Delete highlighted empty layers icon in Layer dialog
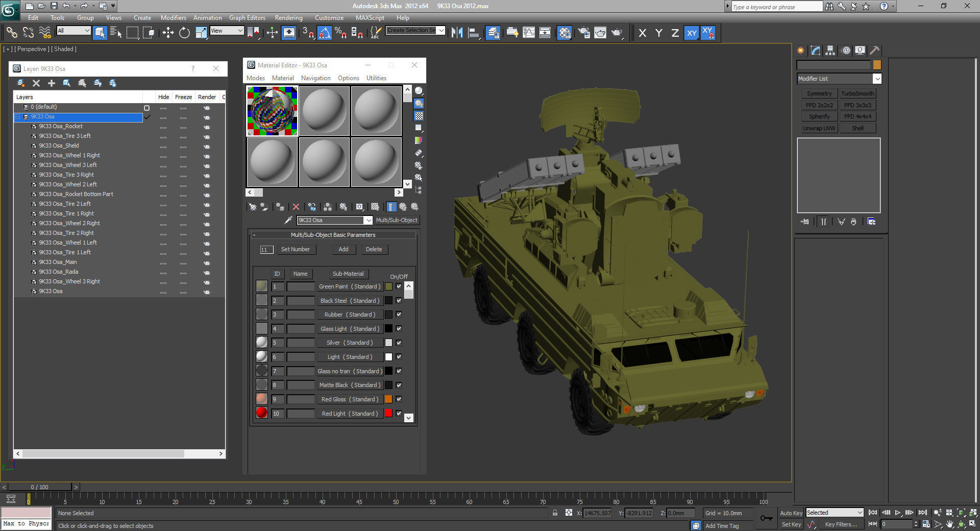Viewport: 980px width, 531px height. coord(36,83)
